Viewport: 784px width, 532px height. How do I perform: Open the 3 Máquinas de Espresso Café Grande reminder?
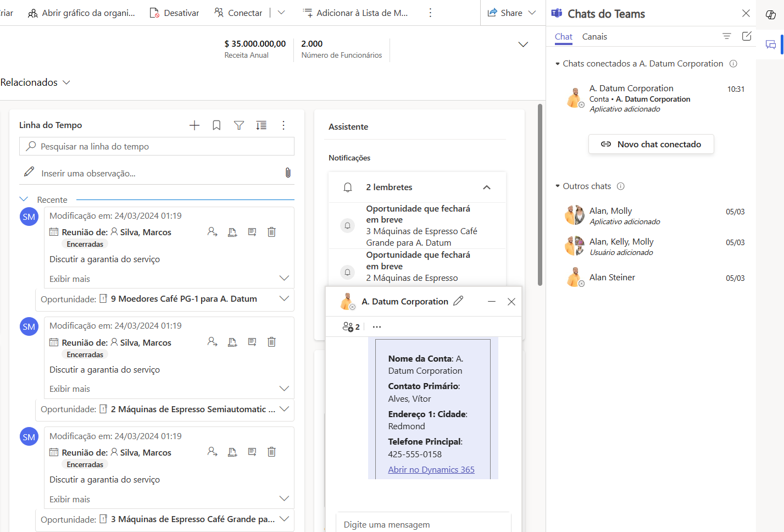tap(417, 225)
